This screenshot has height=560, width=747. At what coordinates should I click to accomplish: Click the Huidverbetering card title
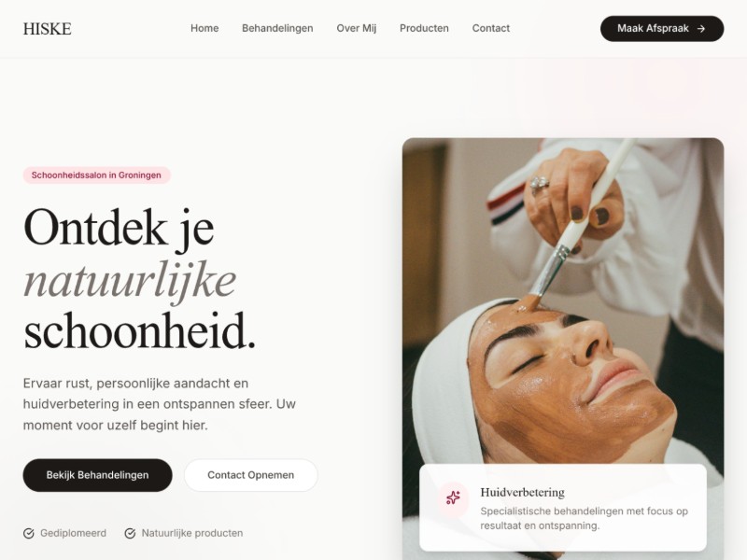click(522, 492)
